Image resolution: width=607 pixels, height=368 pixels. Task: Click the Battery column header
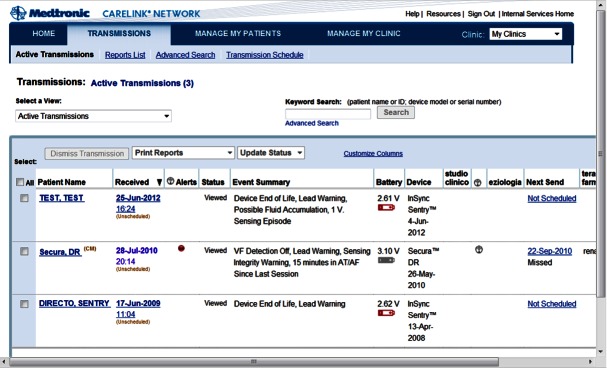coord(389,182)
